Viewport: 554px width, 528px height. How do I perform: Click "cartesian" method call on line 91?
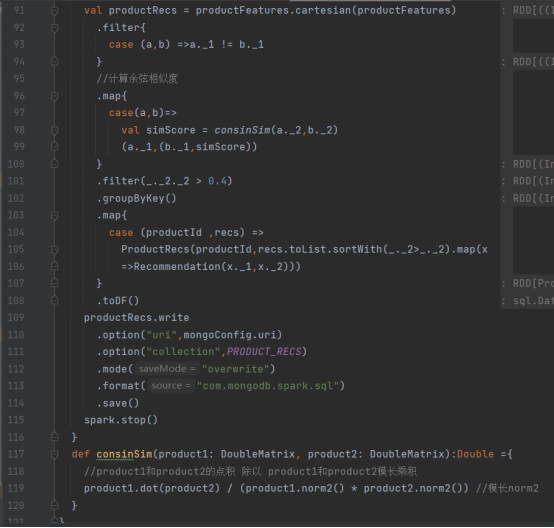coord(323,11)
